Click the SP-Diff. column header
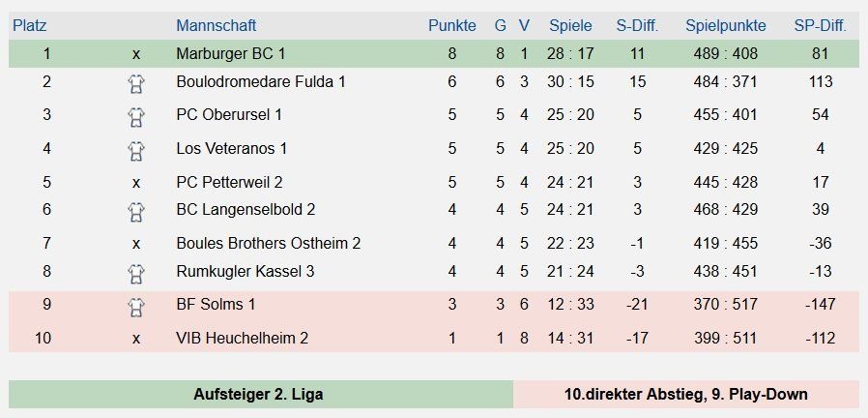 tap(820, 26)
